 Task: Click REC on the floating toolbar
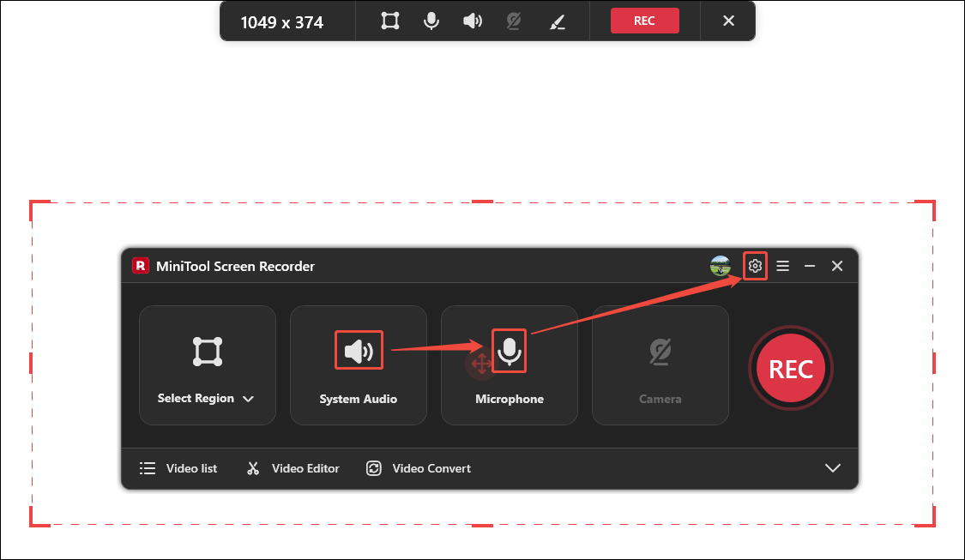644,21
